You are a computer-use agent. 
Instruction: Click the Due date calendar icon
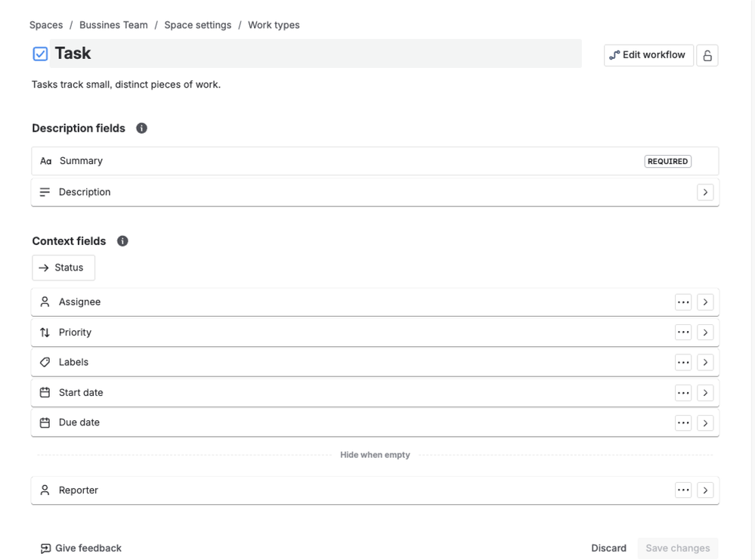pos(46,422)
